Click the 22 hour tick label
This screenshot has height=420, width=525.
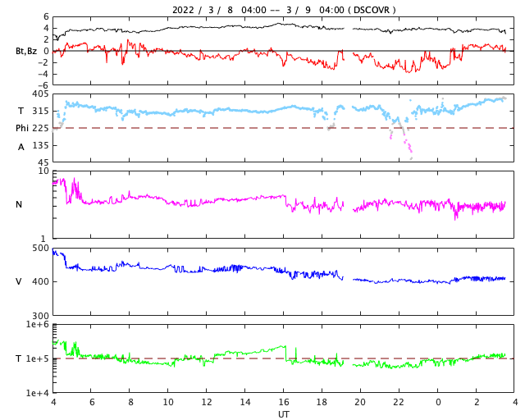click(x=399, y=402)
